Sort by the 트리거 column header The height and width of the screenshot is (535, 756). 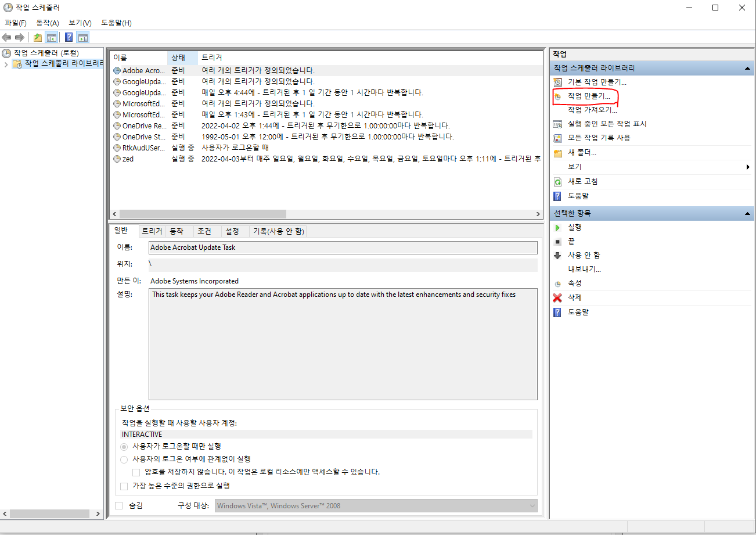point(370,58)
